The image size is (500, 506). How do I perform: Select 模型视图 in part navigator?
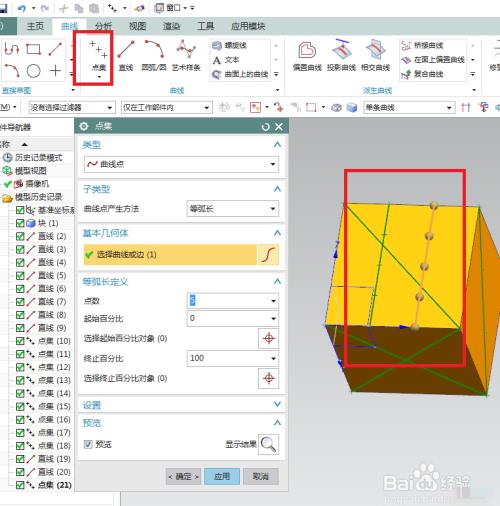point(30,171)
